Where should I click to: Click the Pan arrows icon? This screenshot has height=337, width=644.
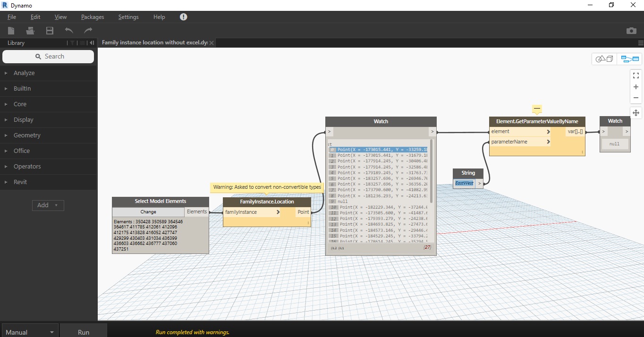[636, 113]
